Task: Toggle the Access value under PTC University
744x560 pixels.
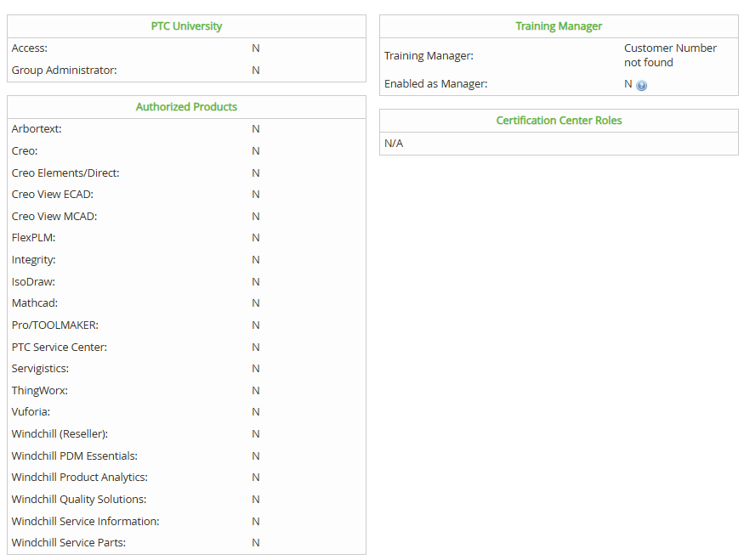Action: (x=256, y=48)
